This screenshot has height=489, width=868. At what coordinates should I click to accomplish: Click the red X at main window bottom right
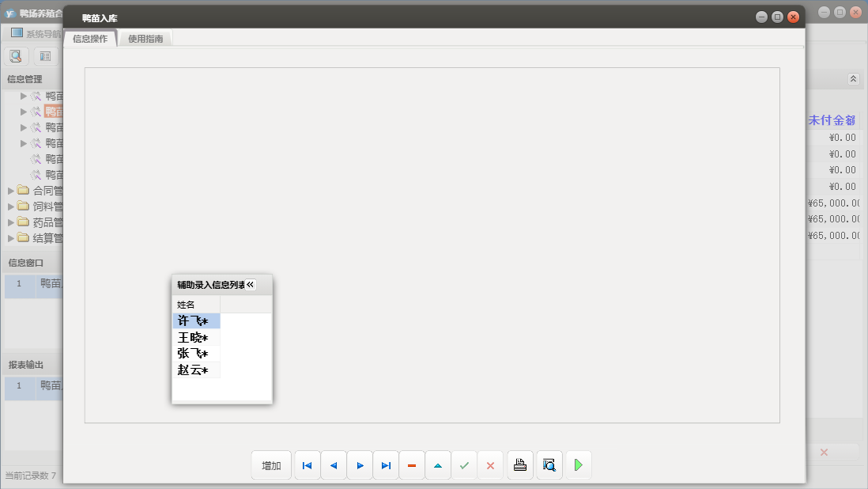pyautogui.click(x=824, y=452)
